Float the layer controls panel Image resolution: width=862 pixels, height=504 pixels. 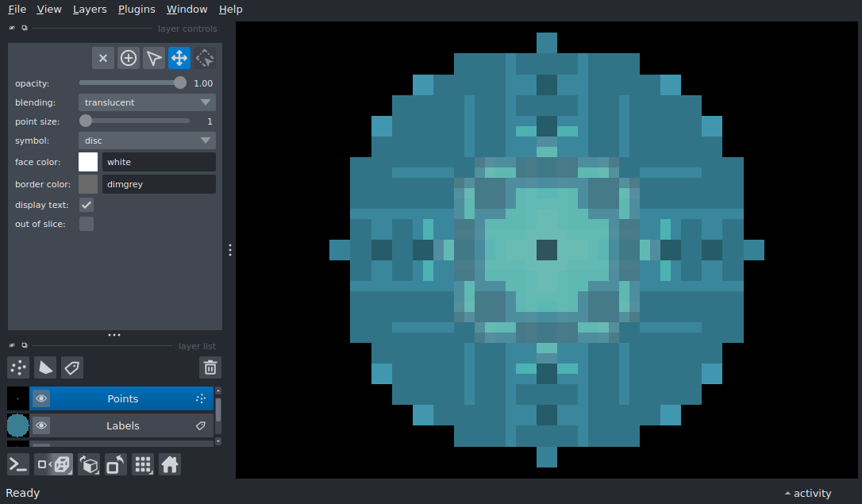coord(24,28)
